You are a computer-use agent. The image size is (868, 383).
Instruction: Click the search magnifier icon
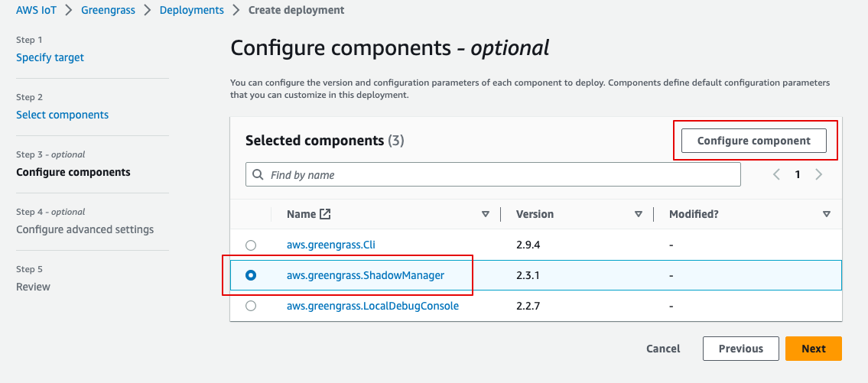[258, 174]
